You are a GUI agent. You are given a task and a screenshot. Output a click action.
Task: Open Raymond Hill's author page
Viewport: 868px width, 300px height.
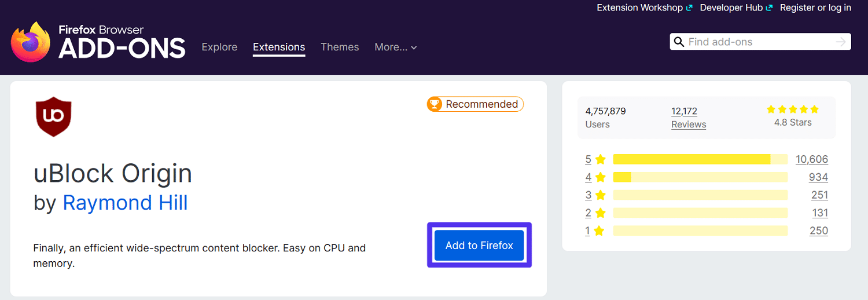(125, 203)
